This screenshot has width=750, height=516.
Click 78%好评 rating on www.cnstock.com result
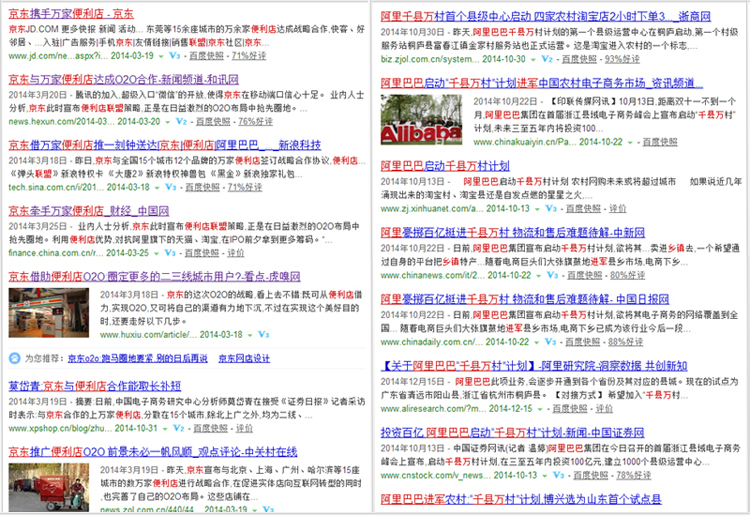point(634,475)
